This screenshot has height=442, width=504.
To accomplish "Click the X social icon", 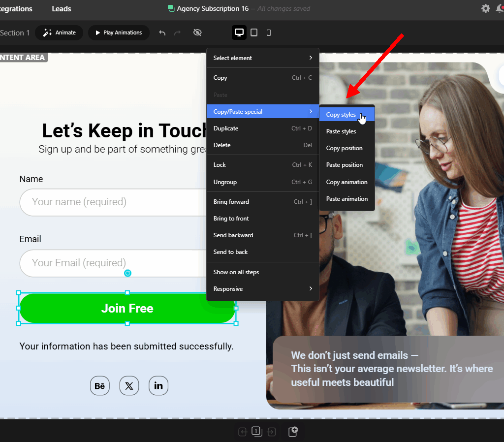I will point(129,386).
